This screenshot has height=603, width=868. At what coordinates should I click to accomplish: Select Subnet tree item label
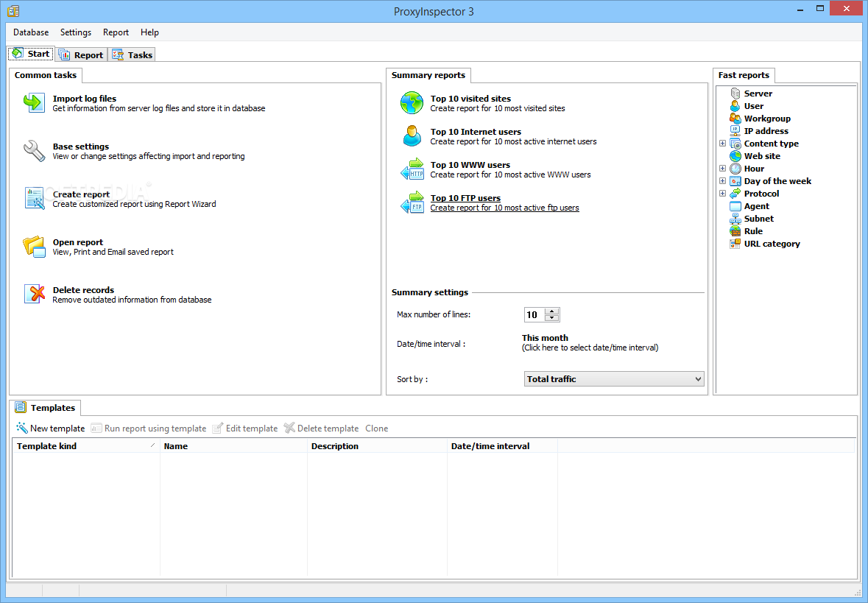point(759,219)
